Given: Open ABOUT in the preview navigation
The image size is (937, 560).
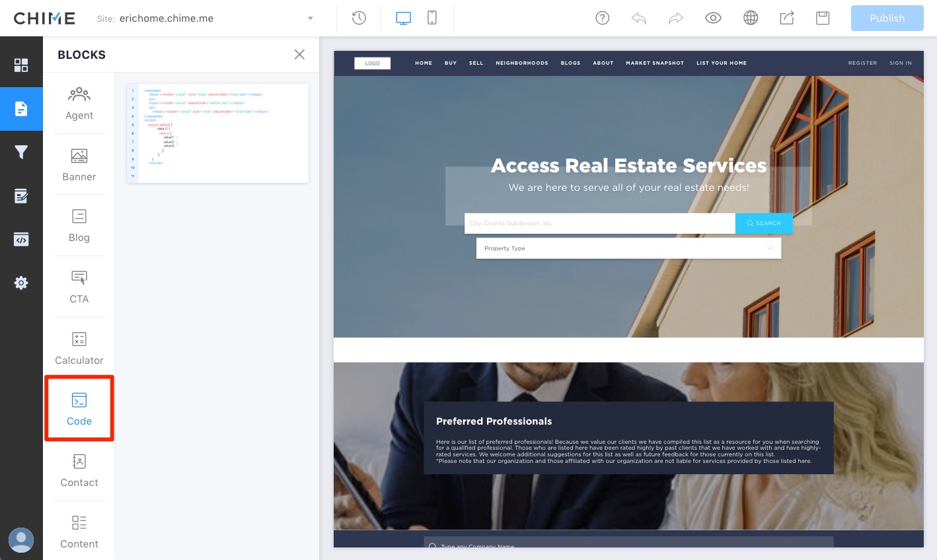Looking at the screenshot, I should (x=603, y=63).
